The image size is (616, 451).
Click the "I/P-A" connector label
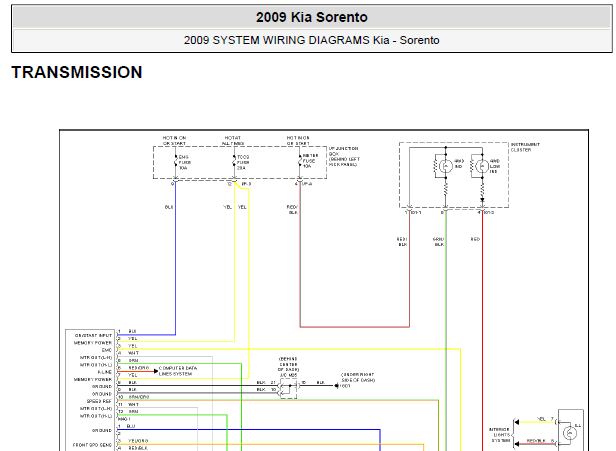307,184
